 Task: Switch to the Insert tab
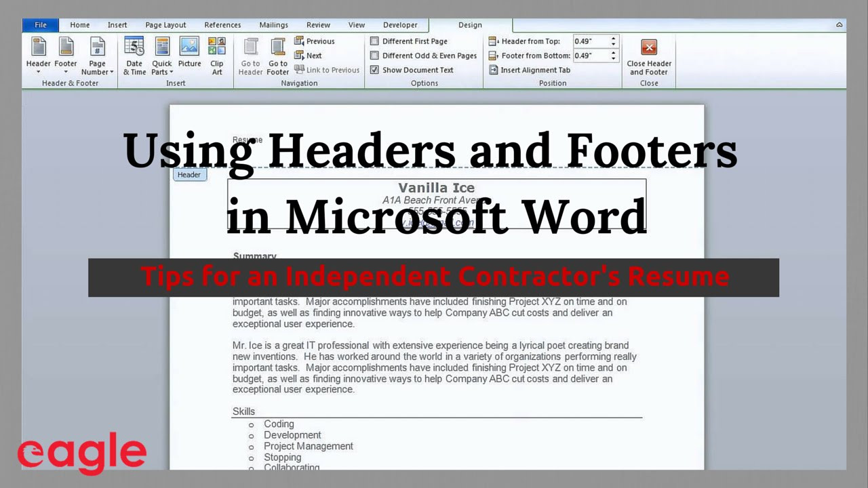(117, 25)
